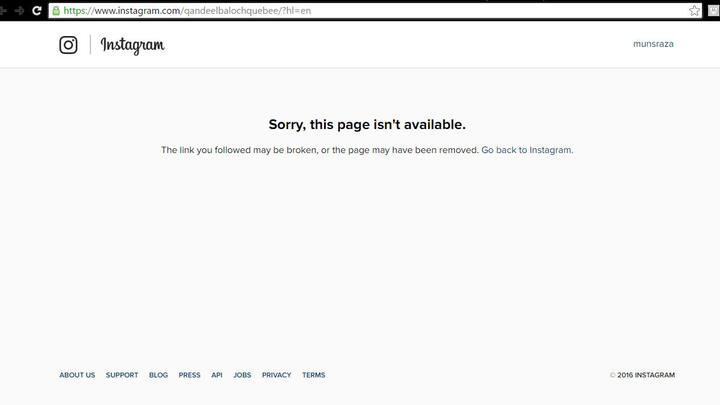
Task: Open the browser extension icon
Action: [714, 11]
